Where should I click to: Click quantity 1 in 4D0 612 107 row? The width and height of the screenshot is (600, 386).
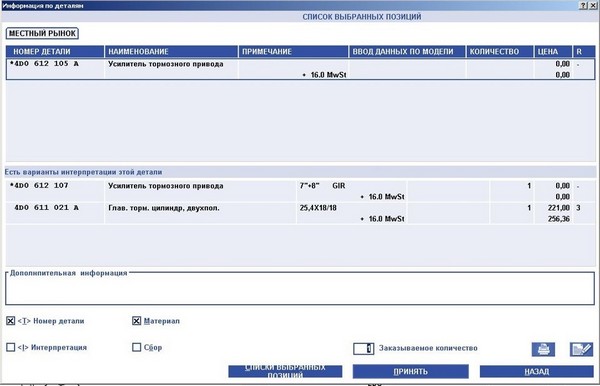click(x=529, y=186)
